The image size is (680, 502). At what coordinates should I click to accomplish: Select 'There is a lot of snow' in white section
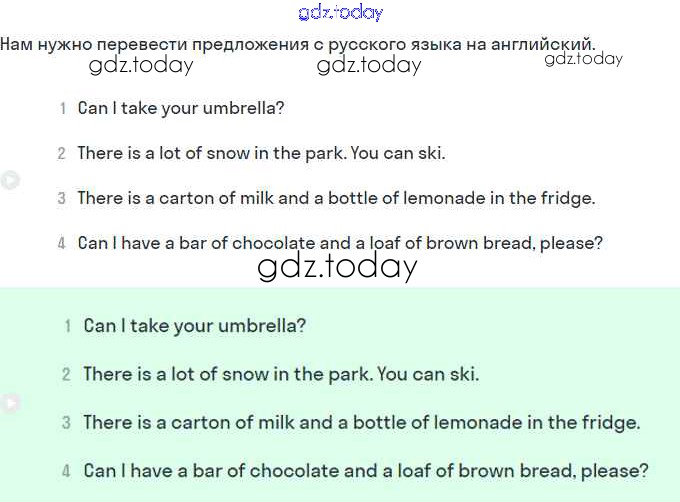tap(261, 153)
